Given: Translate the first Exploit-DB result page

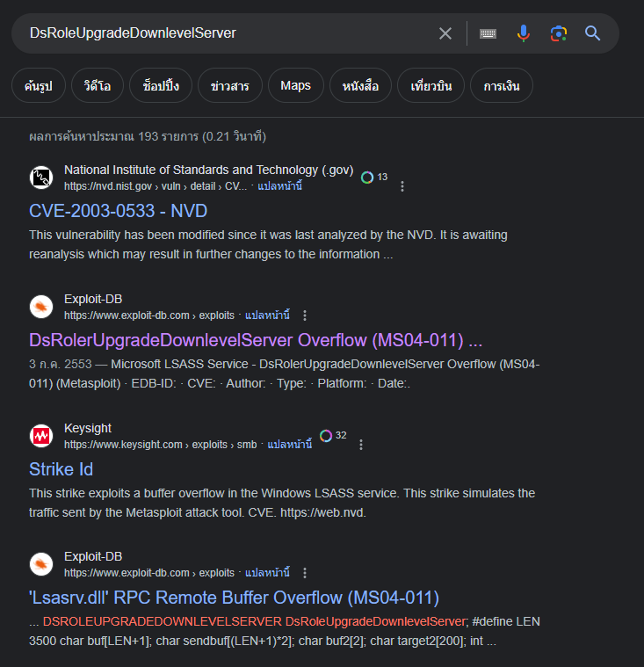Looking at the screenshot, I should point(267,315).
